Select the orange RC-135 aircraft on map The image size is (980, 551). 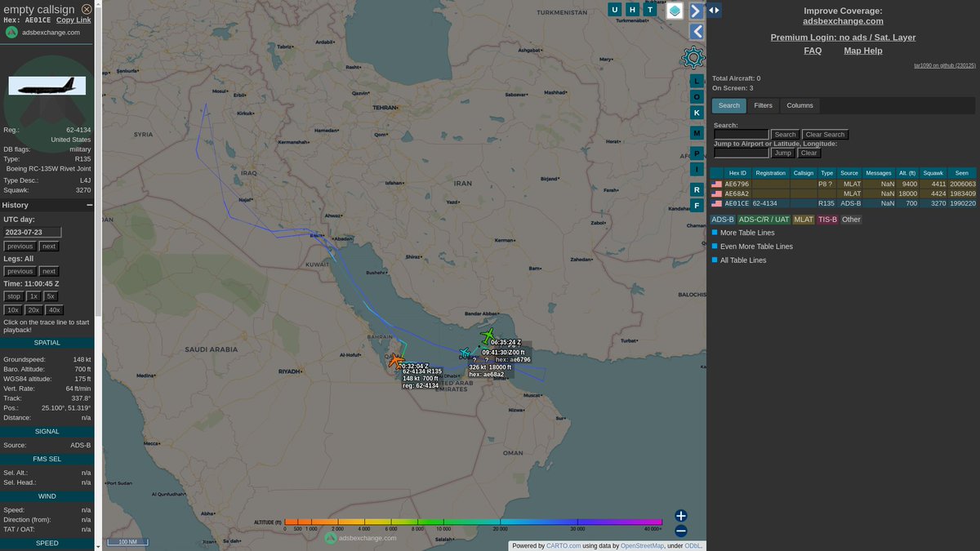click(395, 360)
